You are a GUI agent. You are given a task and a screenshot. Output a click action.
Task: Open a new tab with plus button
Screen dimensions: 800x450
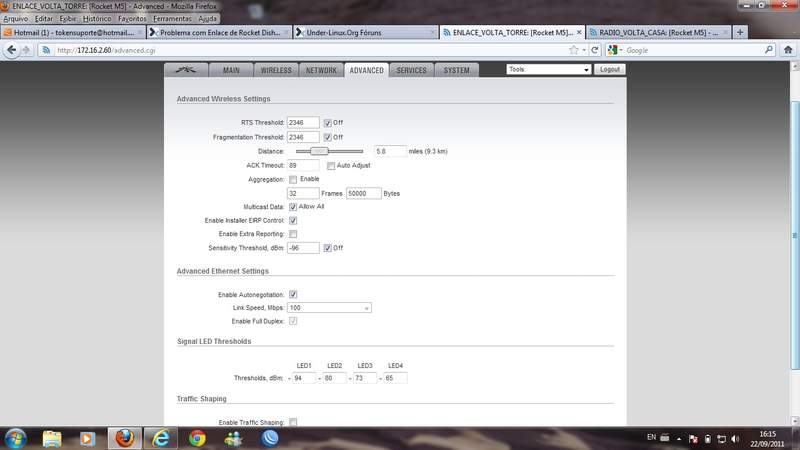pyautogui.click(x=740, y=32)
